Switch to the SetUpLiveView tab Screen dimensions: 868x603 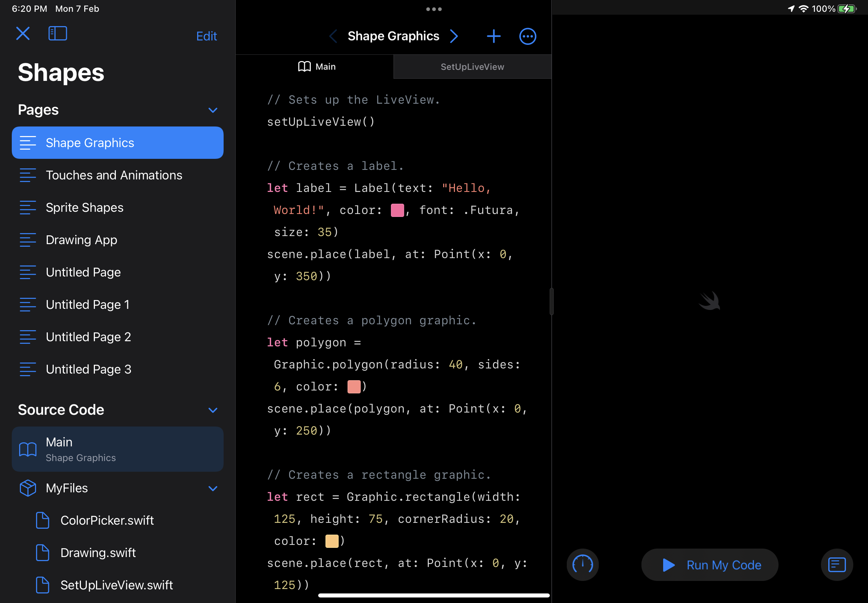coord(472,67)
